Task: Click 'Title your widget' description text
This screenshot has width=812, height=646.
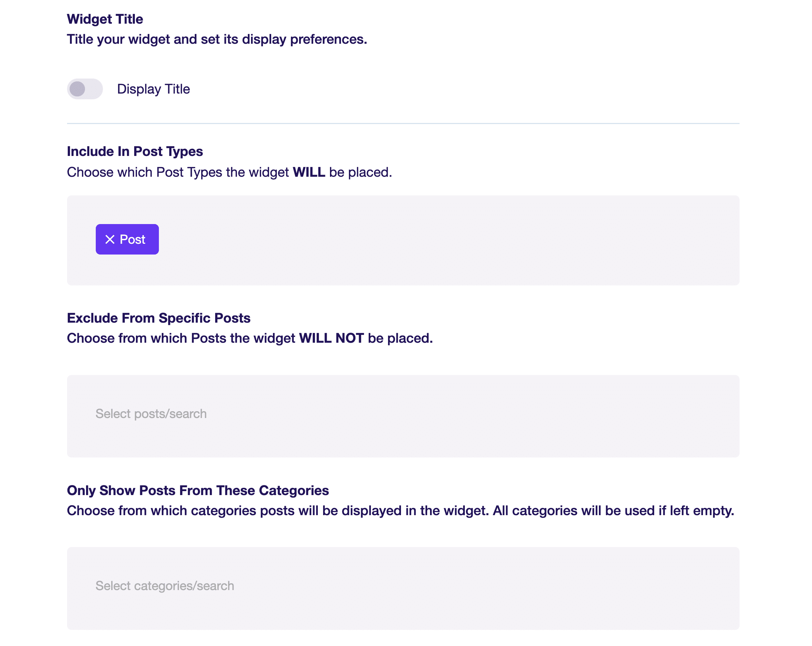Action: coord(217,39)
